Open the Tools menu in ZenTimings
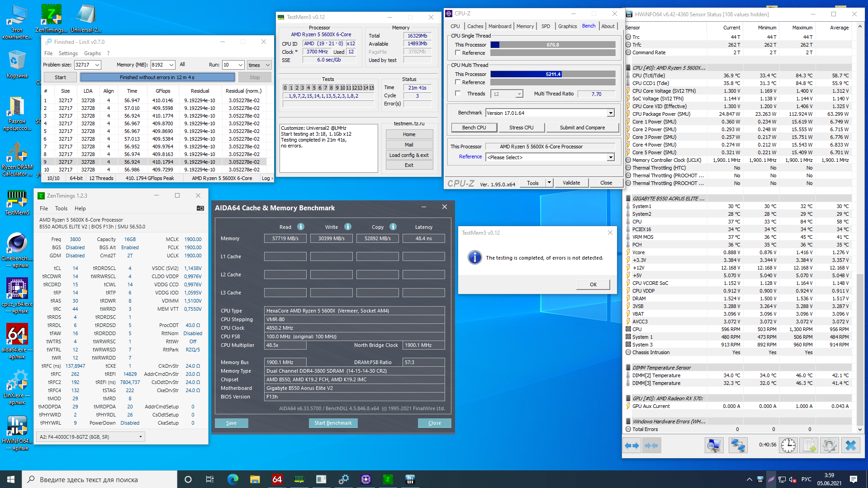Image resolution: width=868 pixels, height=488 pixels. (x=61, y=208)
